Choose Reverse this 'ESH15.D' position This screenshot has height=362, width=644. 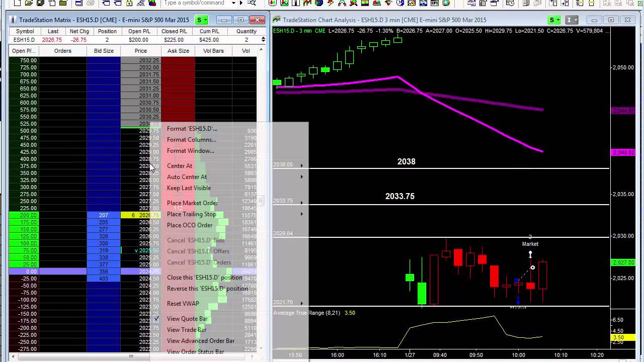[207, 289]
